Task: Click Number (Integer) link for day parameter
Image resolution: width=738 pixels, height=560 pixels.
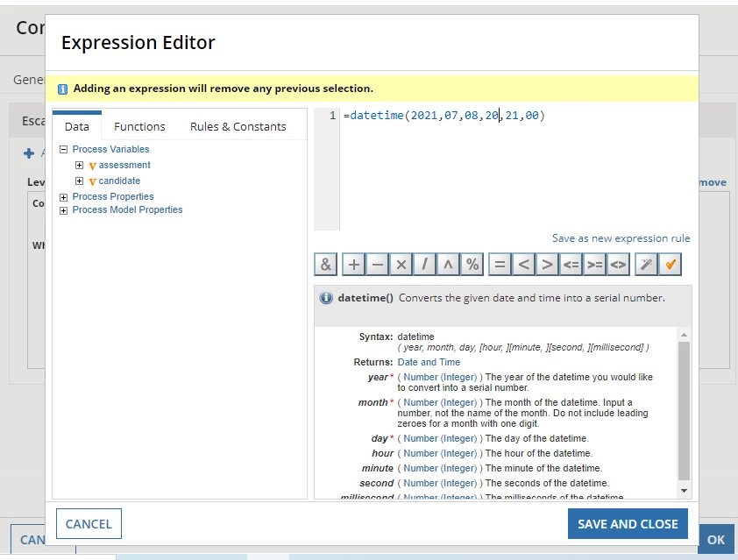Action: coord(440,438)
